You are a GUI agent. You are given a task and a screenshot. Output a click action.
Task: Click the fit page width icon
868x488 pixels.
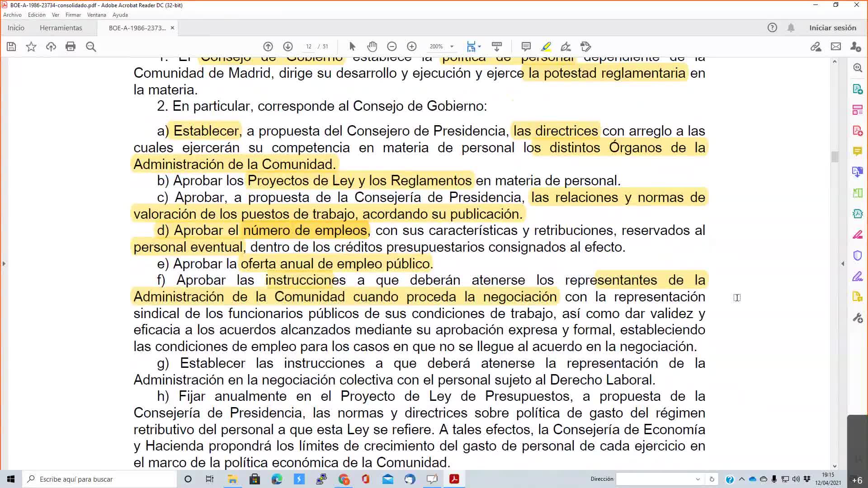(471, 47)
